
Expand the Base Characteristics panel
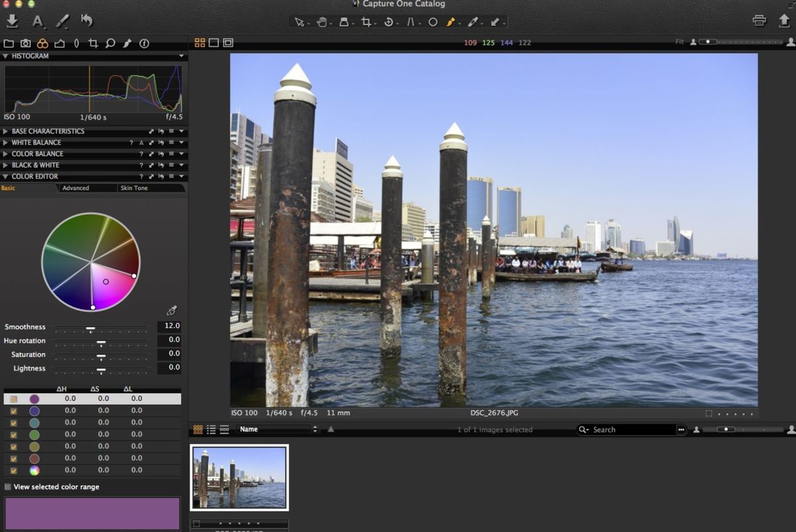click(6, 131)
